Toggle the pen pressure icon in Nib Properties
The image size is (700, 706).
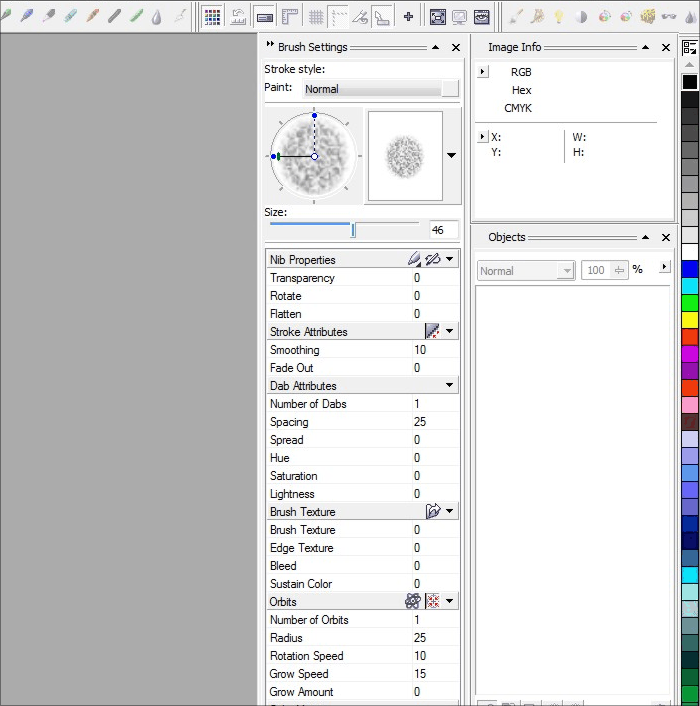tap(433, 260)
